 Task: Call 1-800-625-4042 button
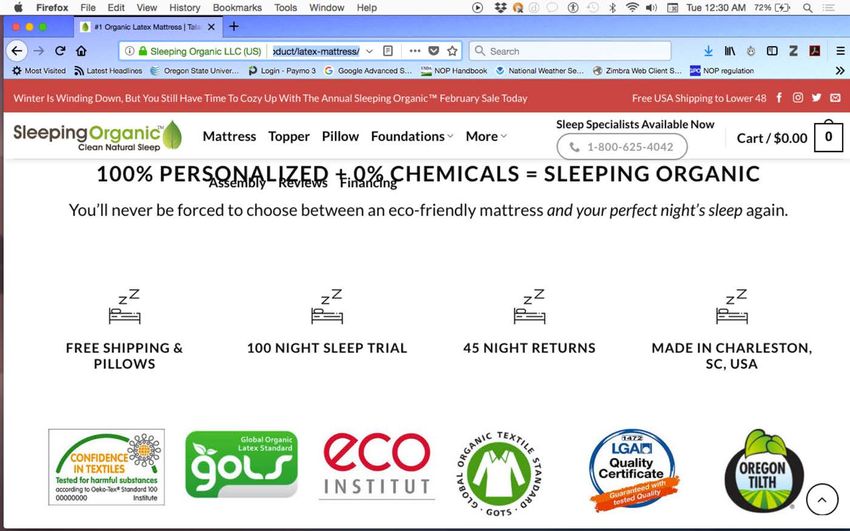pyautogui.click(x=622, y=147)
